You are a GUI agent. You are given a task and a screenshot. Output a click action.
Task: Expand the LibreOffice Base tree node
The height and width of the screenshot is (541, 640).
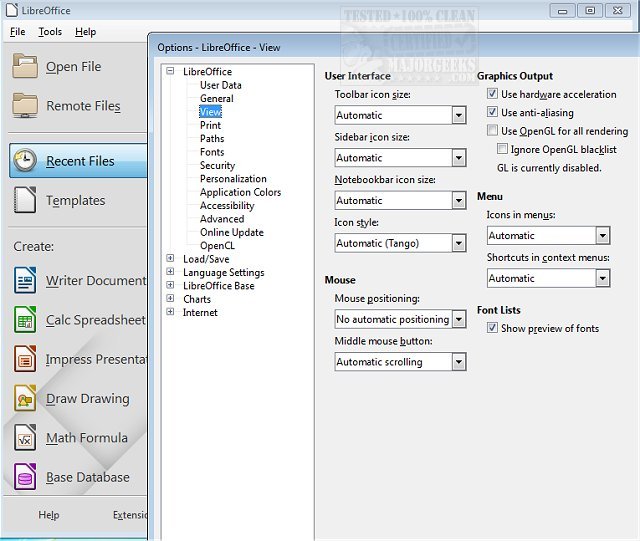tap(170, 285)
